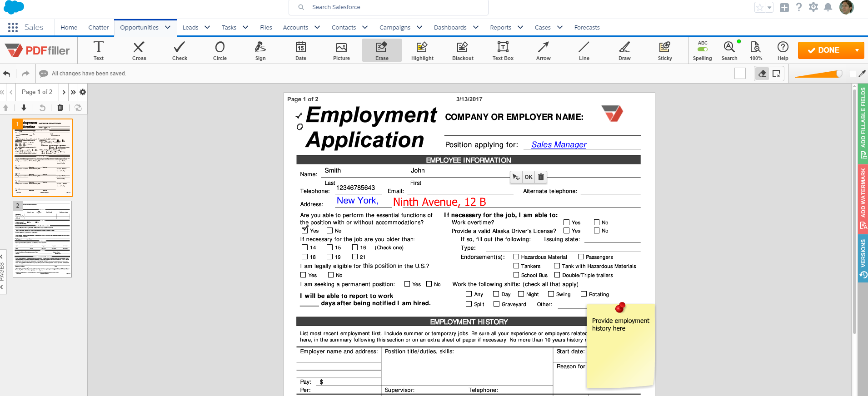Open Salesforce notifications bell
The width and height of the screenshot is (868, 396).
[x=828, y=7]
